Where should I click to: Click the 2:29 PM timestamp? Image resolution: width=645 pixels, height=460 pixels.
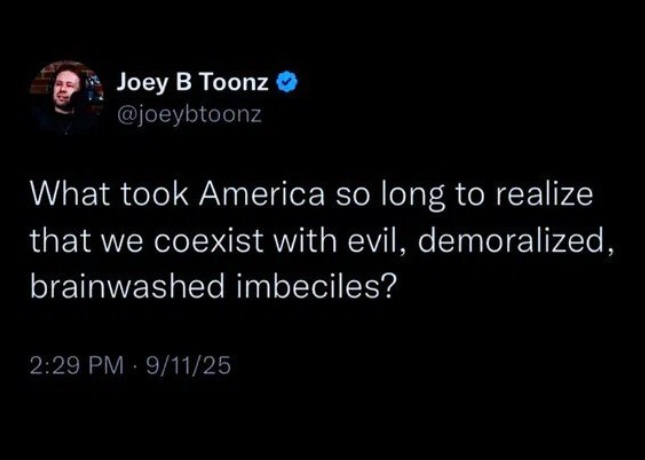click(77, 366)
